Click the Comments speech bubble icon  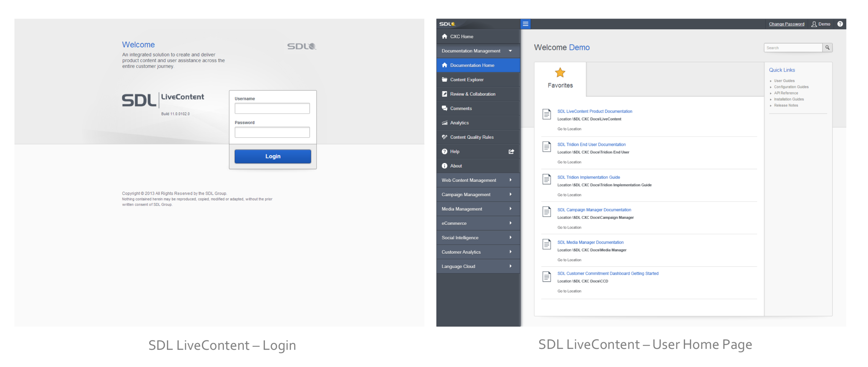point(444,108)
